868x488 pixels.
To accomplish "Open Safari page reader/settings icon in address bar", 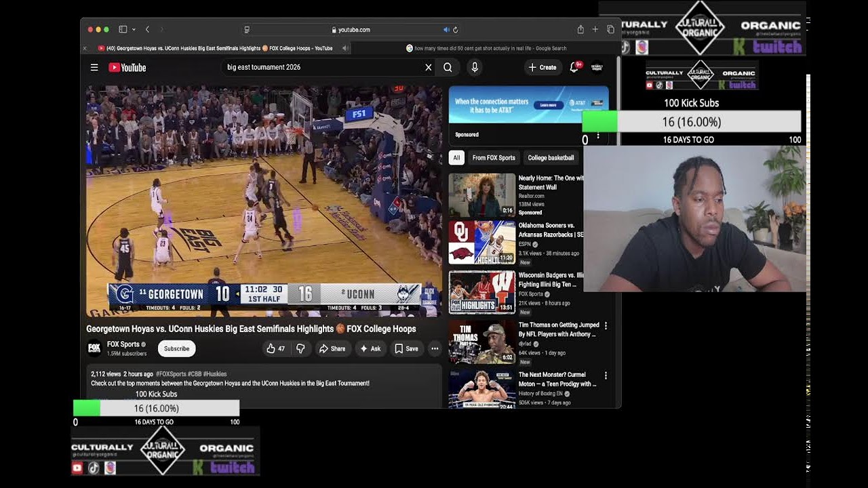I will click(x=247, y=30).
